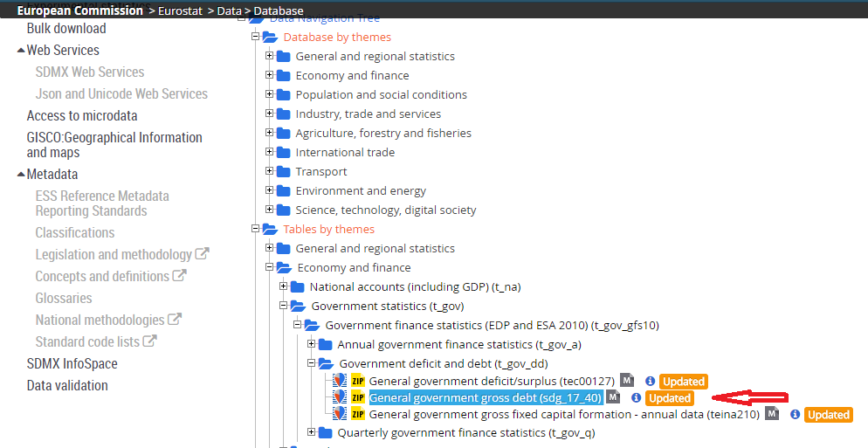Collapse Government deficit and debt (t_gov_dd)
The width and height of the screenshot is (868, 448).
click(x=311, y=363)
